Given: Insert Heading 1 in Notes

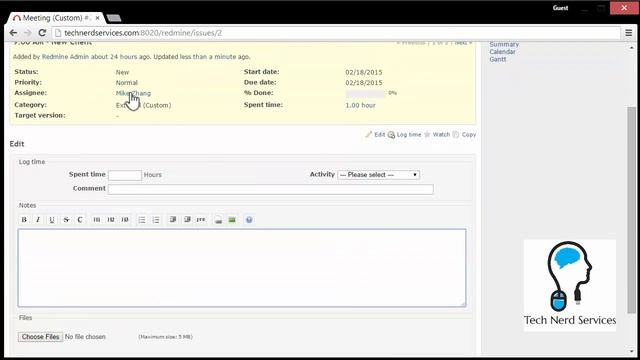Looking at the screenshot, I should 97,220.
